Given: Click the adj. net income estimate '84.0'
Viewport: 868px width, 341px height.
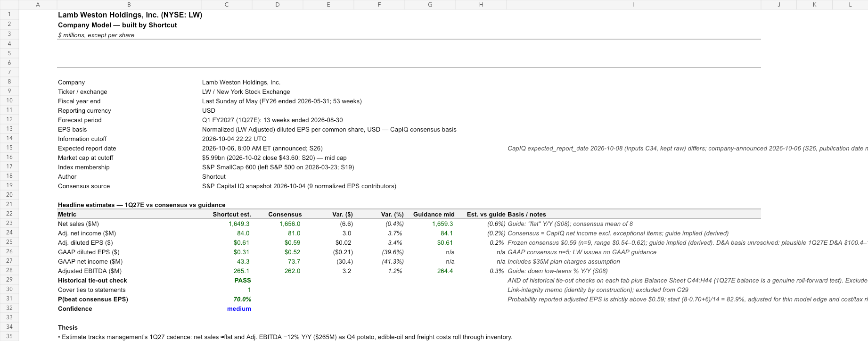Looking at the screenshot, I should tap(243, 233).
